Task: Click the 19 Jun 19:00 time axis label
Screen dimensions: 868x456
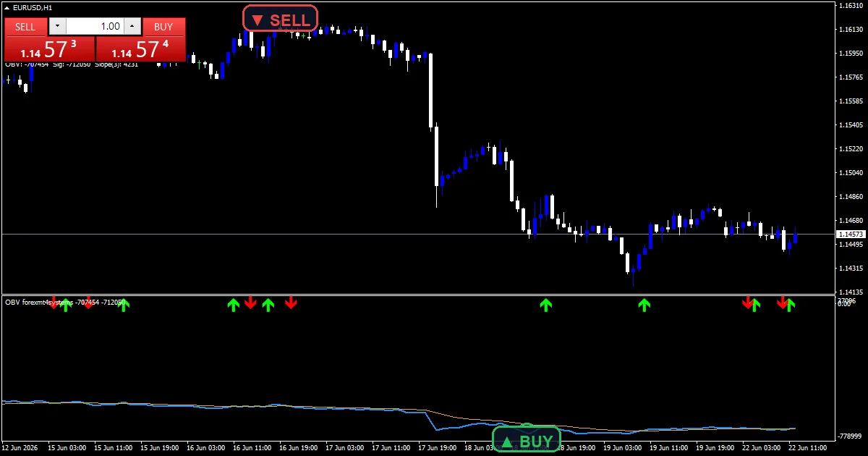Action: pyautogui.click(x=715, y=448)
